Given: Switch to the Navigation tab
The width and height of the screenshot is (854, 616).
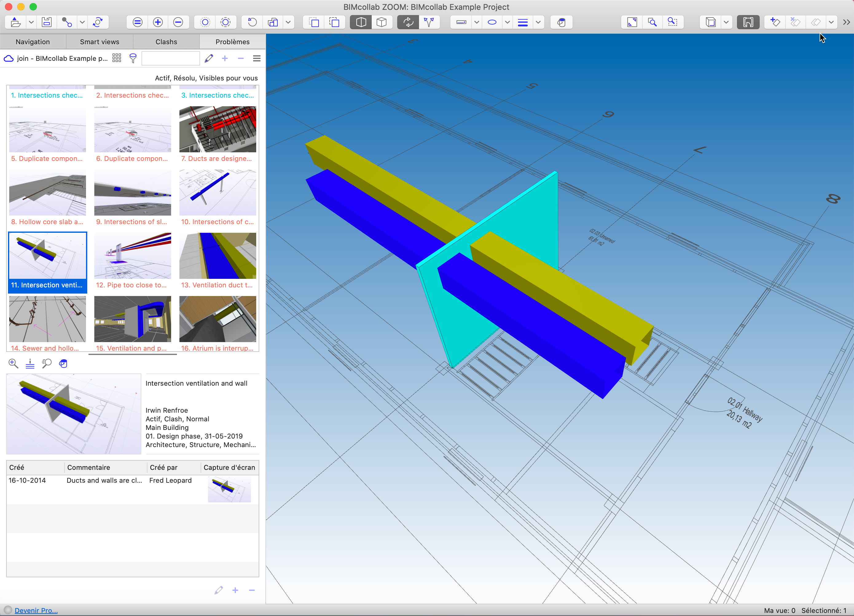Looking at the screenshot, I should pyautogui.click(x=33, y=42).
